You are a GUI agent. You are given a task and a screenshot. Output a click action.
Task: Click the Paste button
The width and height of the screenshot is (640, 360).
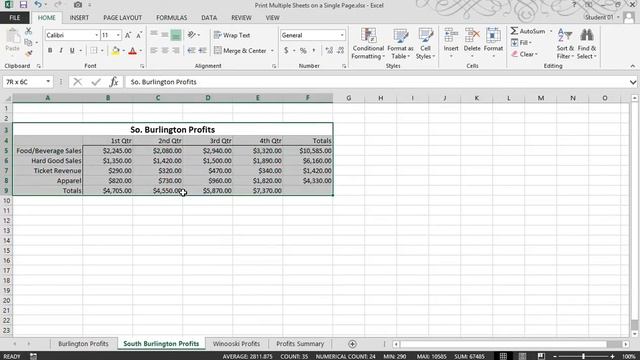coord(13,41)
